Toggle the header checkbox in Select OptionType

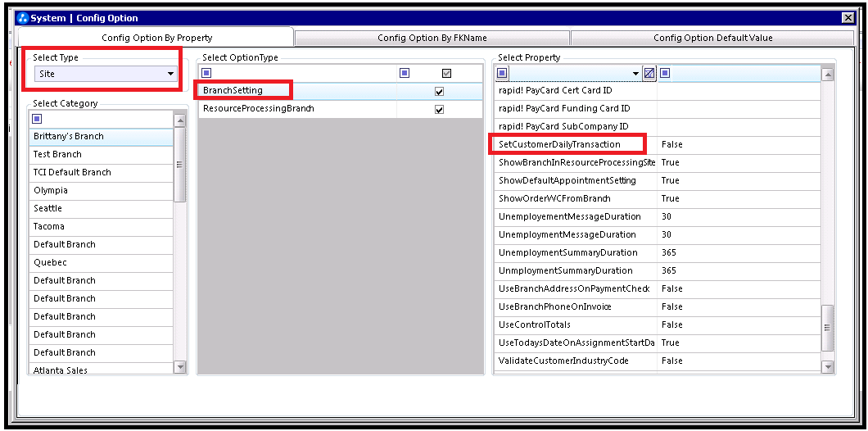446,74
